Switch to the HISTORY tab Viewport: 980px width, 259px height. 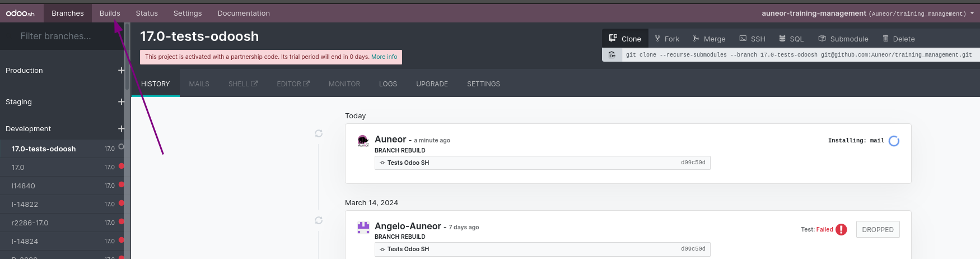tap(156, 84)
